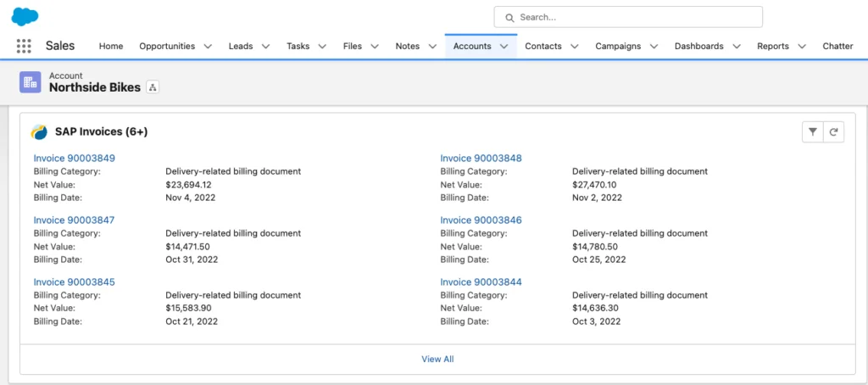Click the Account building icon
The width and height of the screenshot is (868, 385).
click(31, 82)
